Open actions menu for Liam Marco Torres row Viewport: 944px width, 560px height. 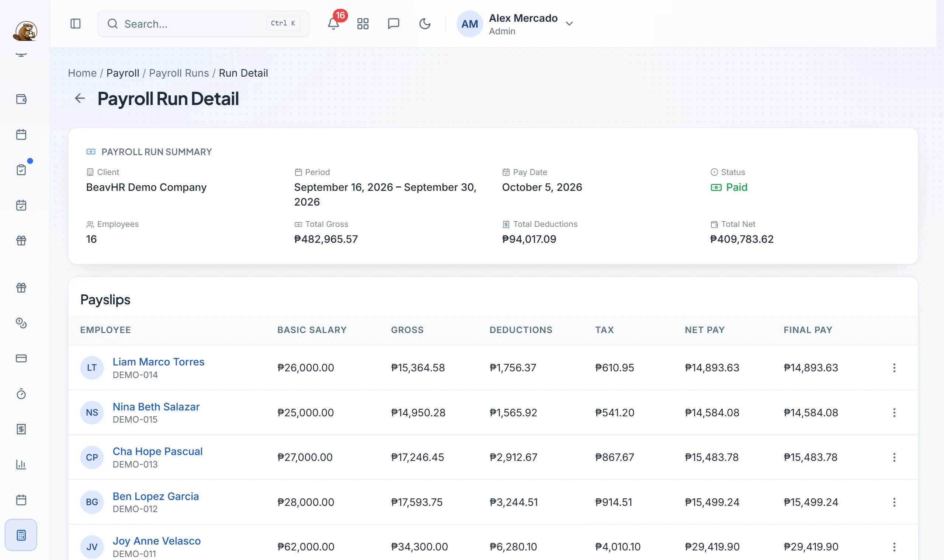click(x=894, y=368)
